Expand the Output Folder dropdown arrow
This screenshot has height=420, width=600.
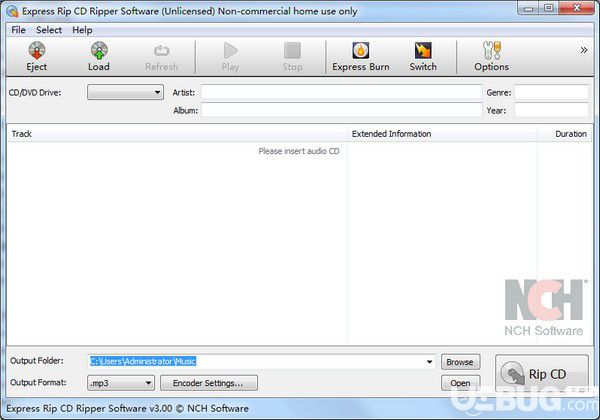point(430,361)
